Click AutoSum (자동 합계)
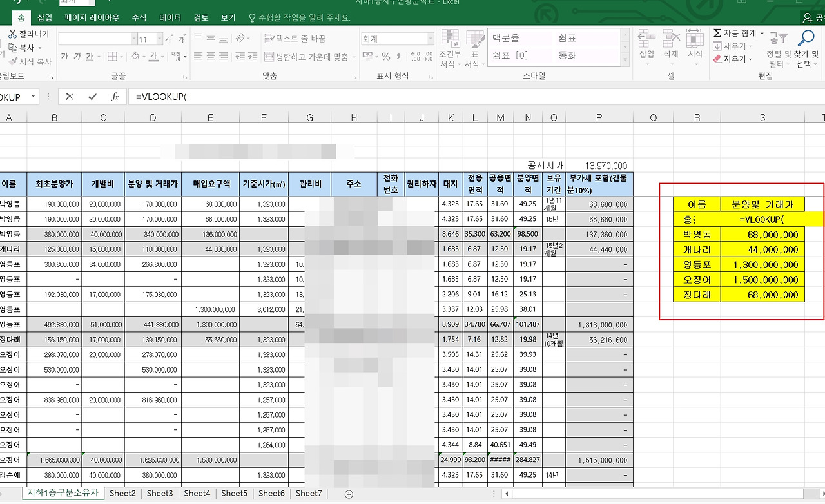The width and height of the screenshot is (825, 504). pyautogui.click(x=738, y=34)
